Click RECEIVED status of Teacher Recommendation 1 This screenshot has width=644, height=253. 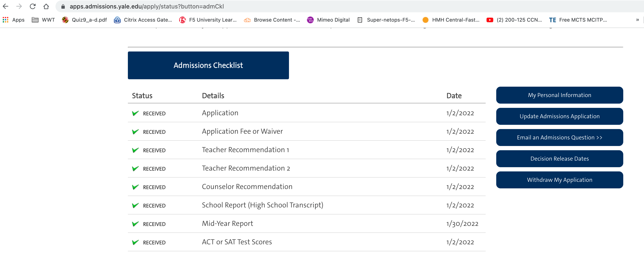coord(154,150)
